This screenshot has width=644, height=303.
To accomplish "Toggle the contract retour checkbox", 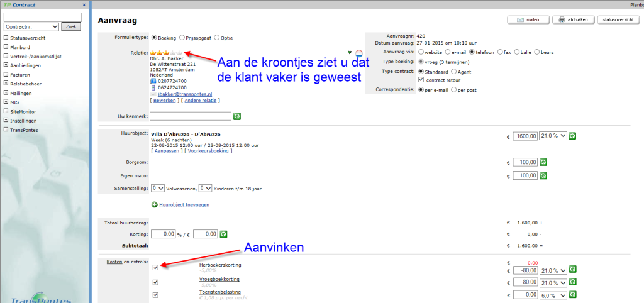I will [x=421, y=80].
